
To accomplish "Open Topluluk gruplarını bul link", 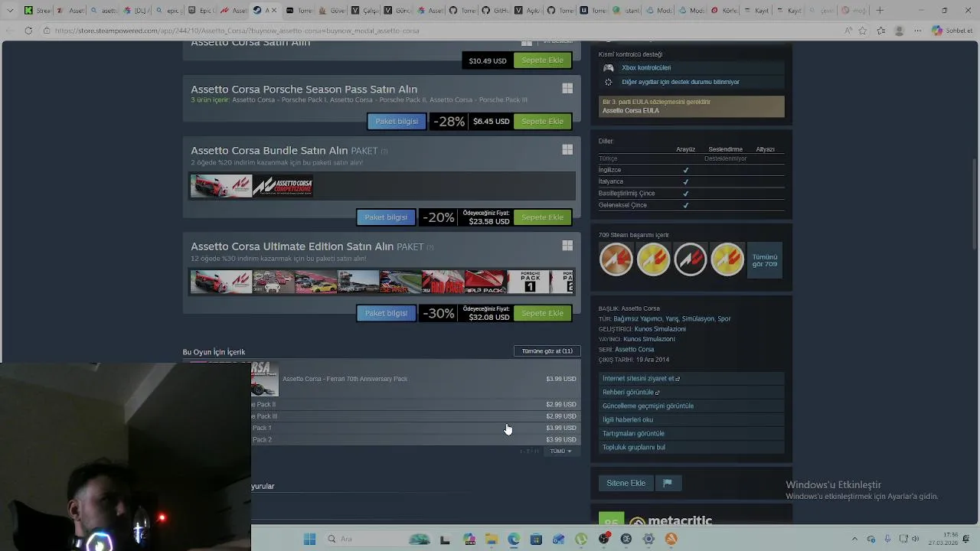I will (x=691, y=447).
